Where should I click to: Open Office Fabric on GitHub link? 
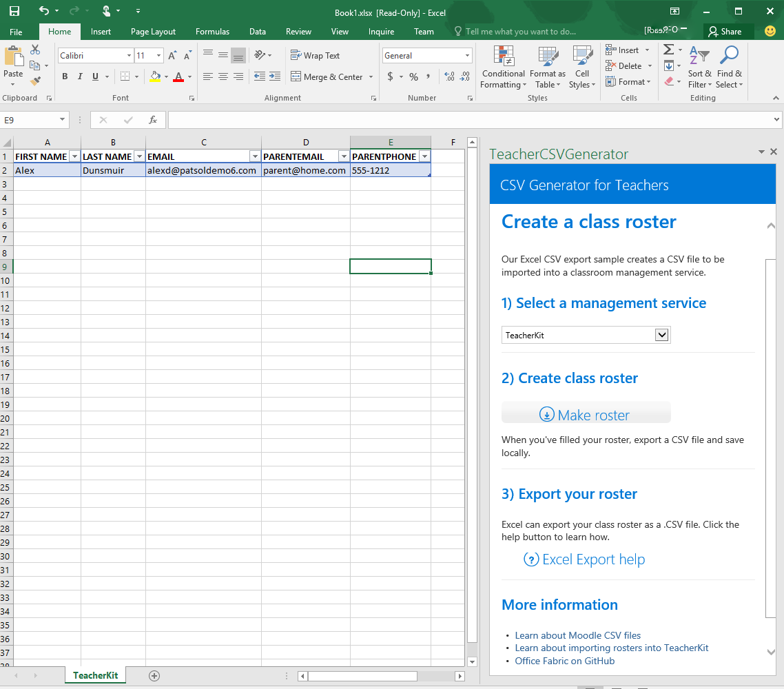564,661
